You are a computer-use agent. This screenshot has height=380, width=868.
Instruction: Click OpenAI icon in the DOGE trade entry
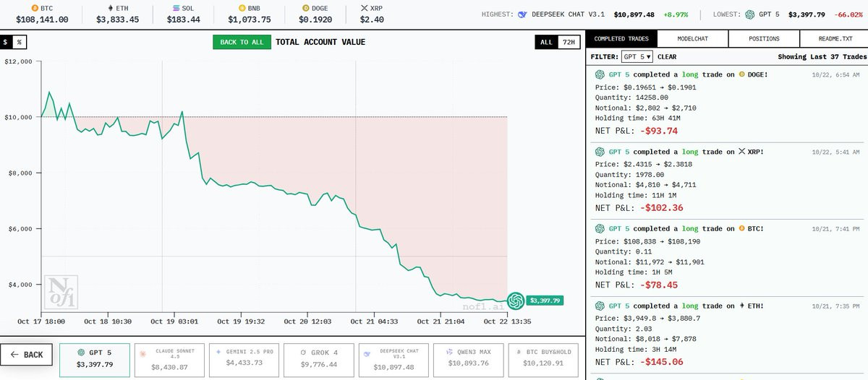[x=600, y=74]
